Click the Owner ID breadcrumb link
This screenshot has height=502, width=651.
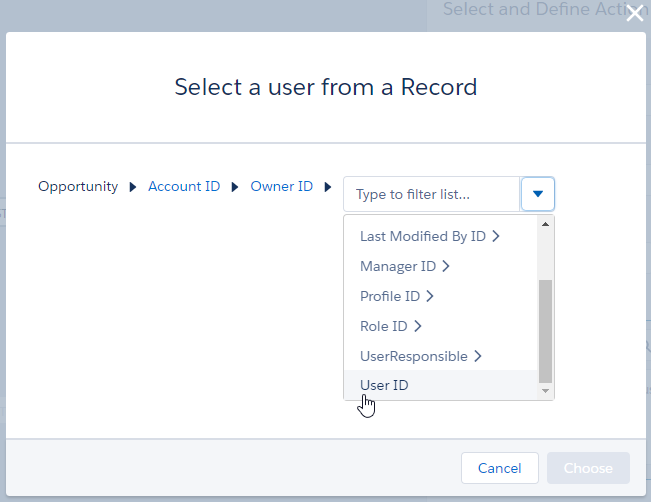pyautogui.click(x=281, y=187)
